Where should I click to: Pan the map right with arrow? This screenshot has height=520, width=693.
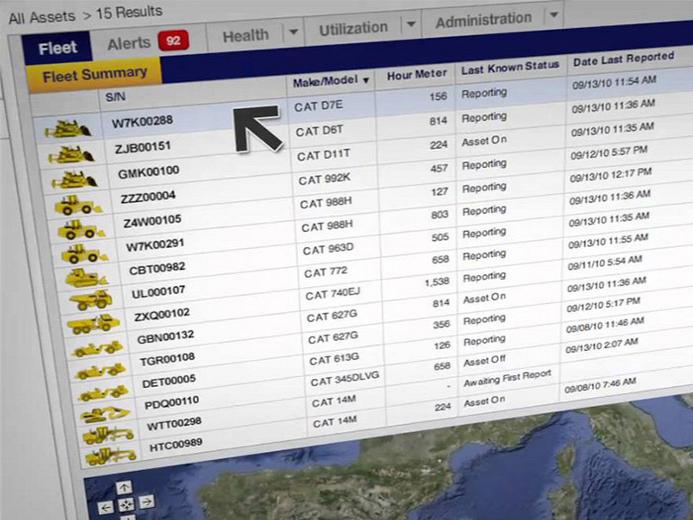point(146,501)
